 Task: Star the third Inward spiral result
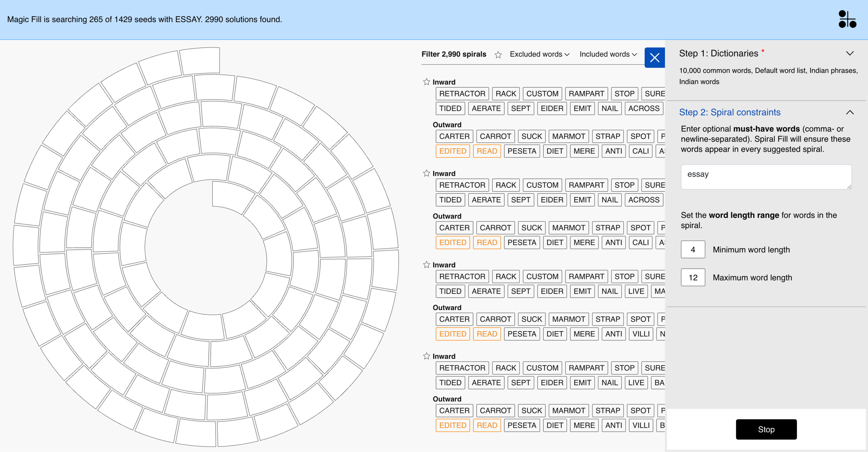427,265
